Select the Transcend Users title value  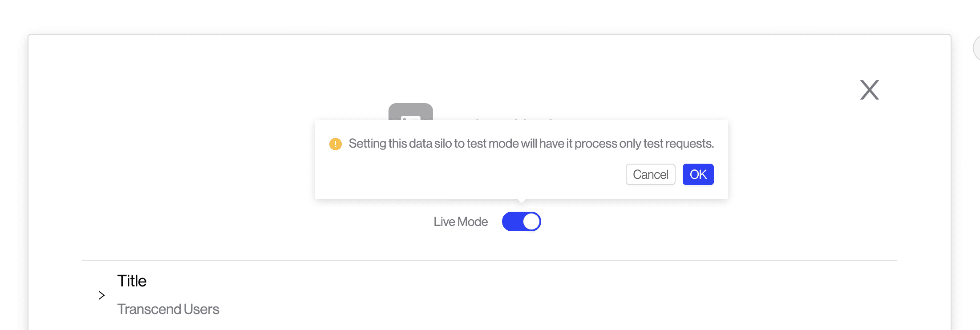tap(168, 309)
